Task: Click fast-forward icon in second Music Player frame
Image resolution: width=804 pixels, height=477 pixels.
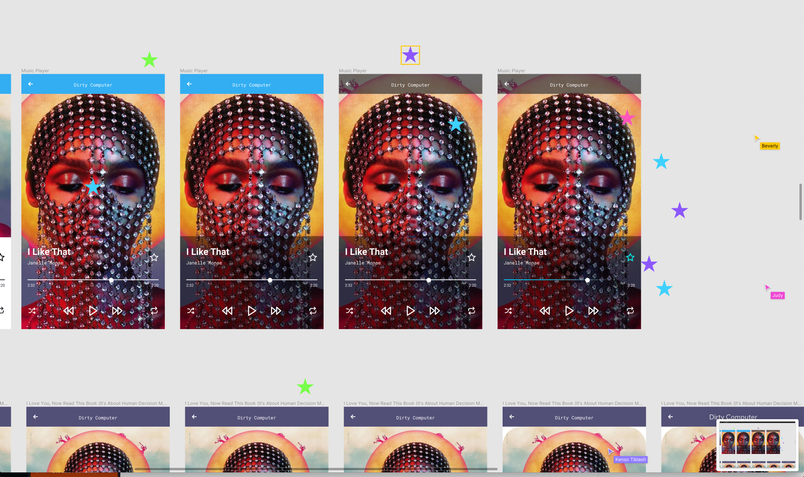Action: 276,311
